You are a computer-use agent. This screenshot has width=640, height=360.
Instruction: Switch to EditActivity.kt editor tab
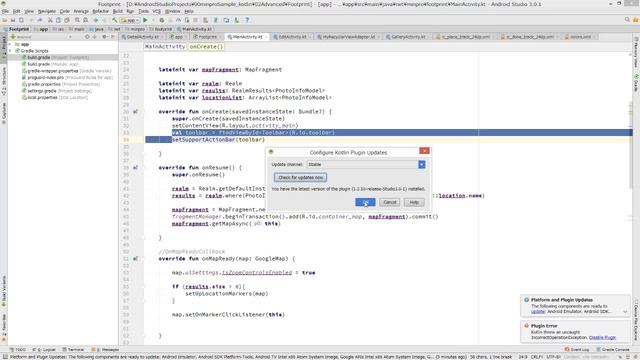[292, 37]
